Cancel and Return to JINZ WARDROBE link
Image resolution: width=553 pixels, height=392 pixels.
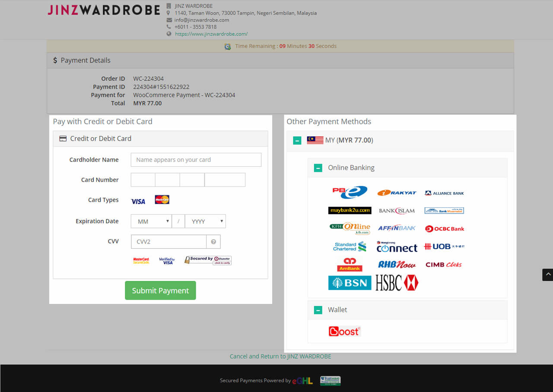tap(280, 356)
